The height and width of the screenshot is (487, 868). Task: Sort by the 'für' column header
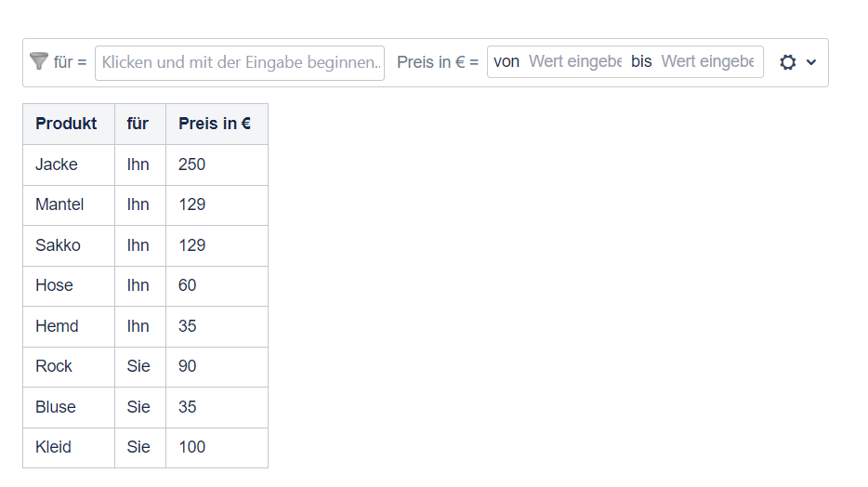click(x=138, y=124)
